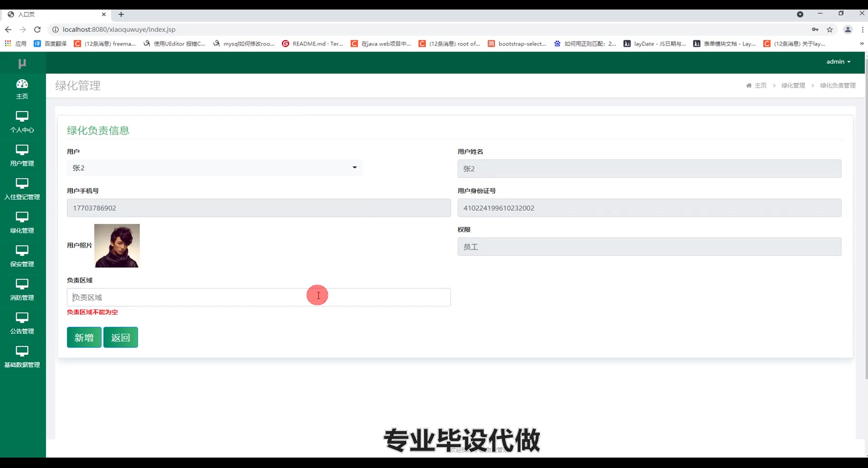Click the logo icon atop the sidebar

(x=22, y=63)
